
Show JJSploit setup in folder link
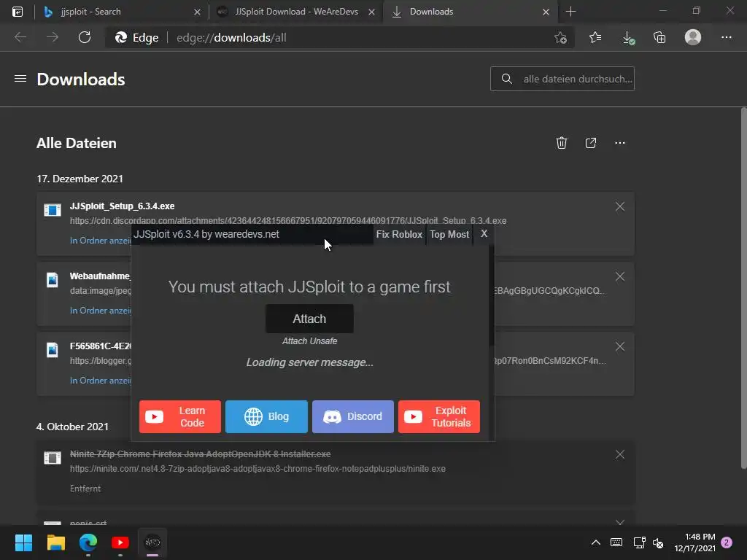101,241
